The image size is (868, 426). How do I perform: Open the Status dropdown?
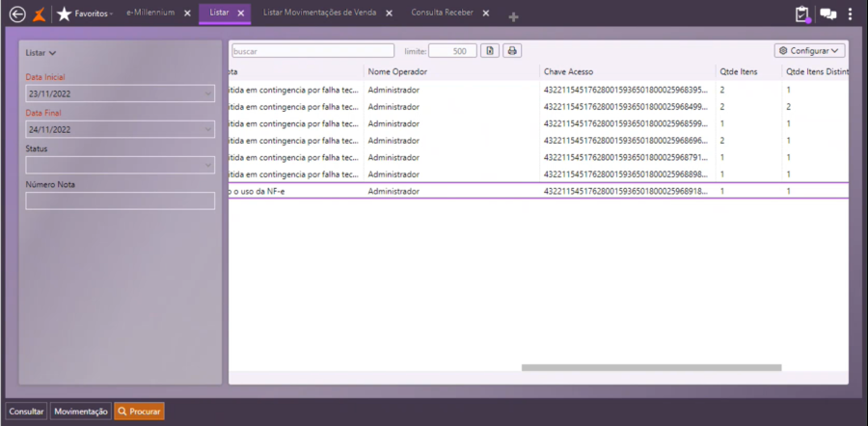click(x=207, y=165)
